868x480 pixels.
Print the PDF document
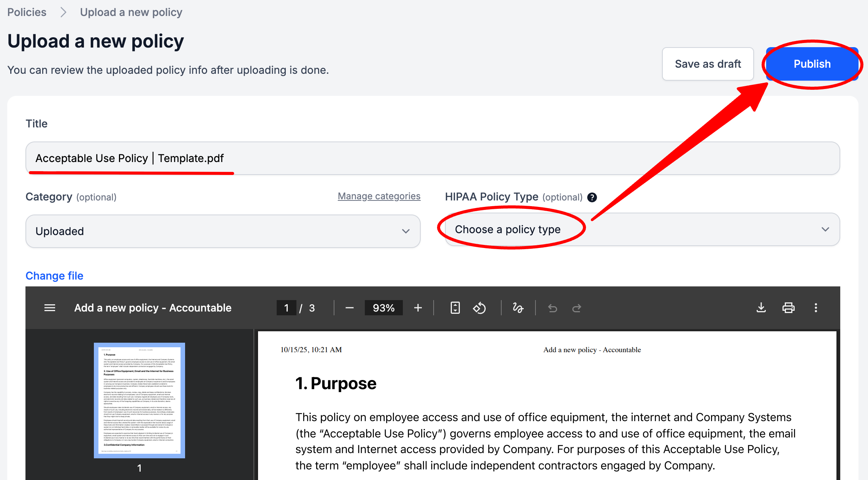point(788,308)
